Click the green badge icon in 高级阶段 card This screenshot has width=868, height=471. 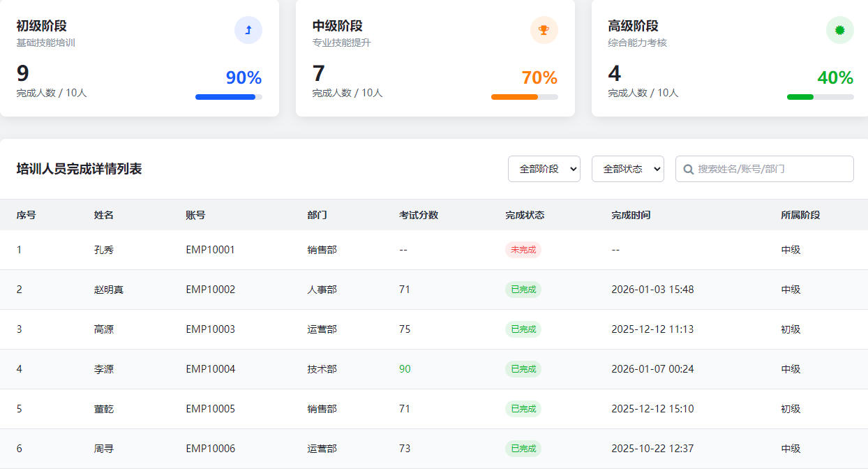(x=839, y=30)
